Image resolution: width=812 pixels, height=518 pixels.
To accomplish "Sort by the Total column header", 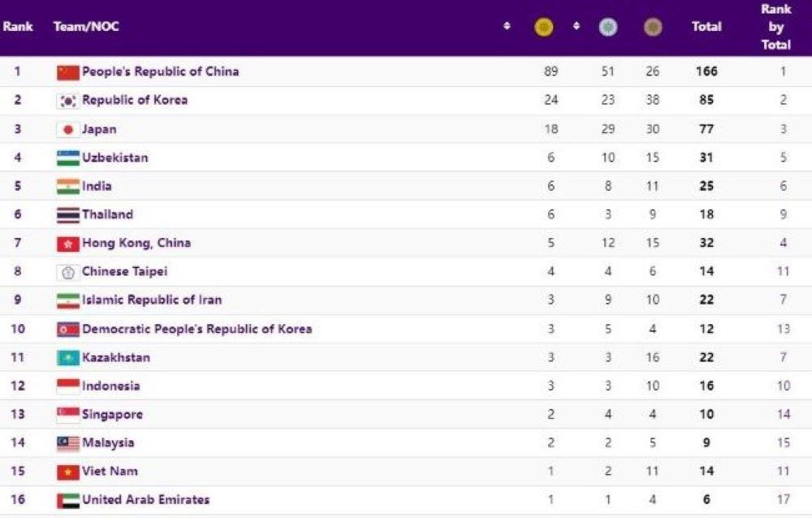I will pyautogui.click(x=706, y=27).
